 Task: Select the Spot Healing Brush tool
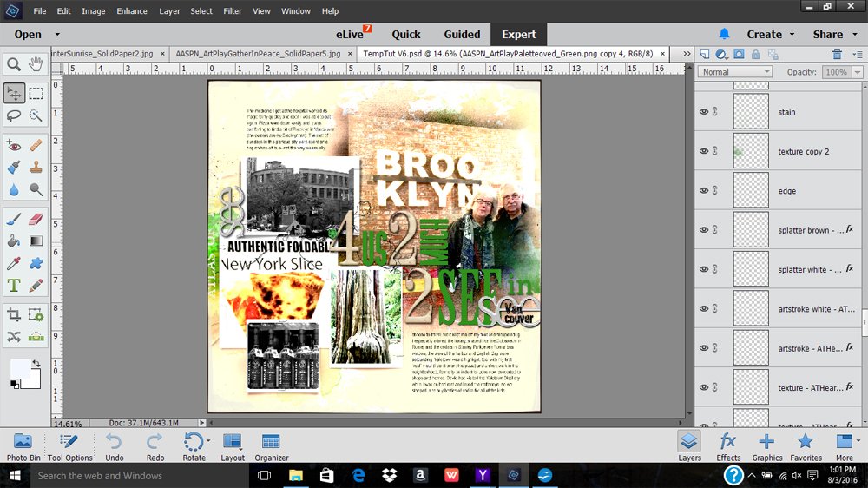tap(36, 146)
